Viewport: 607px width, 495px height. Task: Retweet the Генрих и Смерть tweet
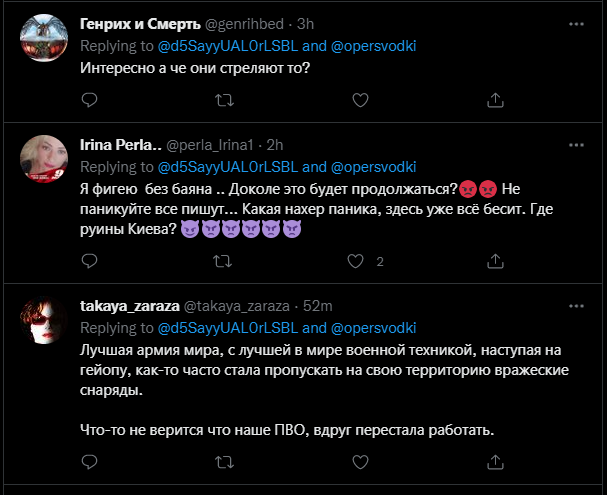pos(223,99)
